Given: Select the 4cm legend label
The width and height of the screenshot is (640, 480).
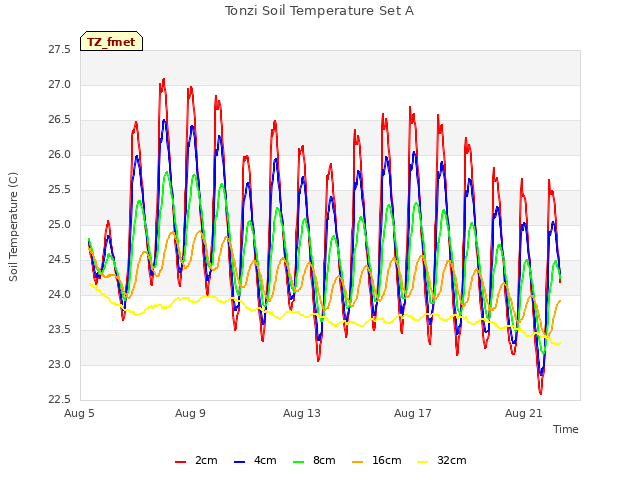Looking at the screenshot, I should tap(265, 460).
